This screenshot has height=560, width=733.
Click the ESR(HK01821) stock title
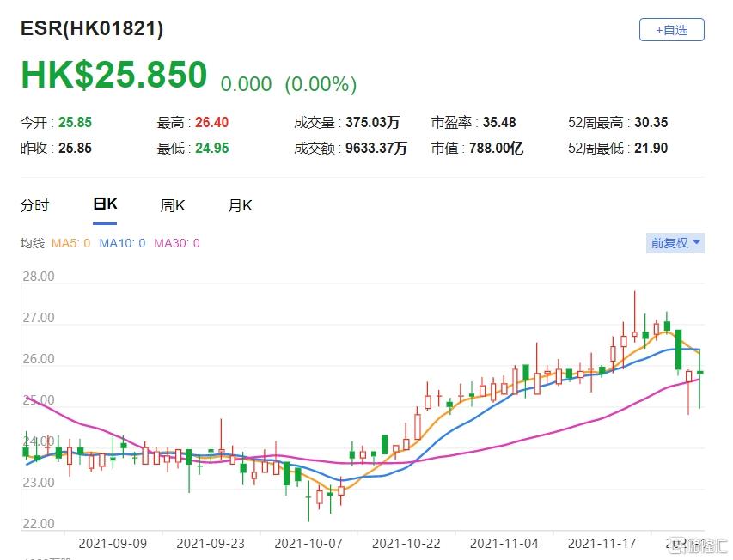pyautogui.click(x=92, y=28)
